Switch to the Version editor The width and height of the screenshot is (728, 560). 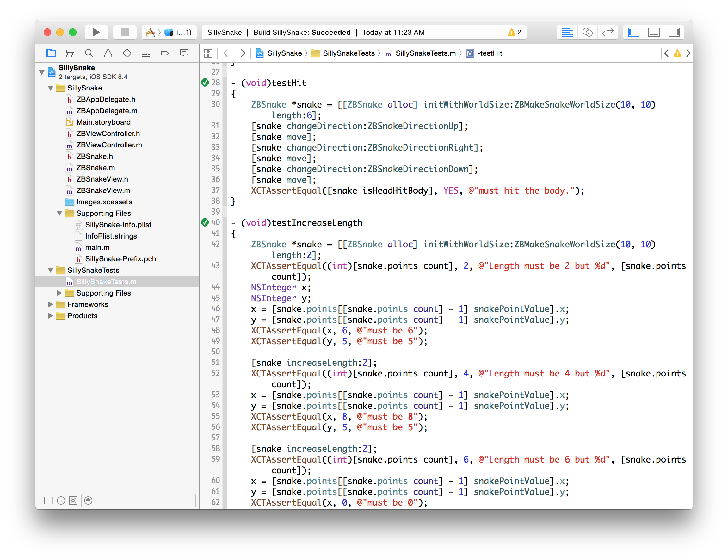[x=608, y=32]
